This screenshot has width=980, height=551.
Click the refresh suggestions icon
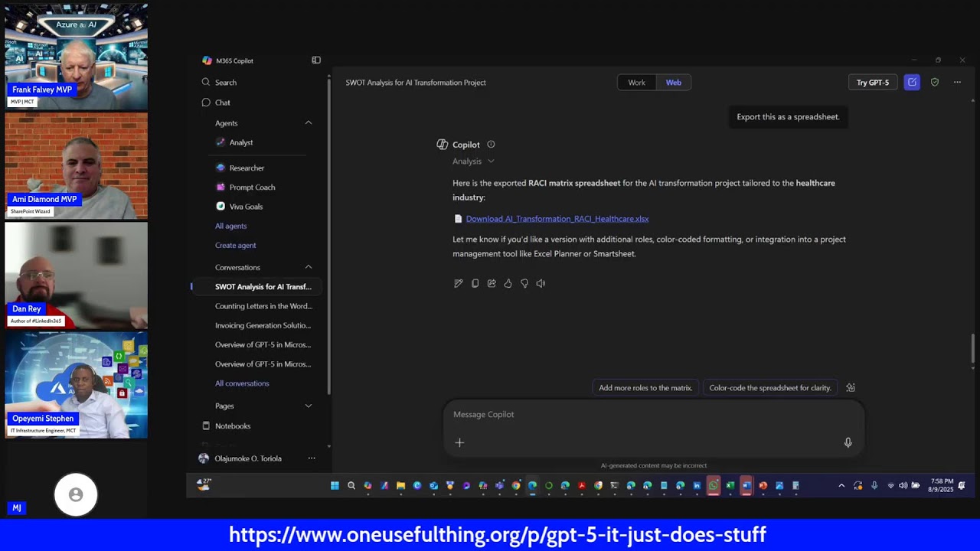point(850,388)
